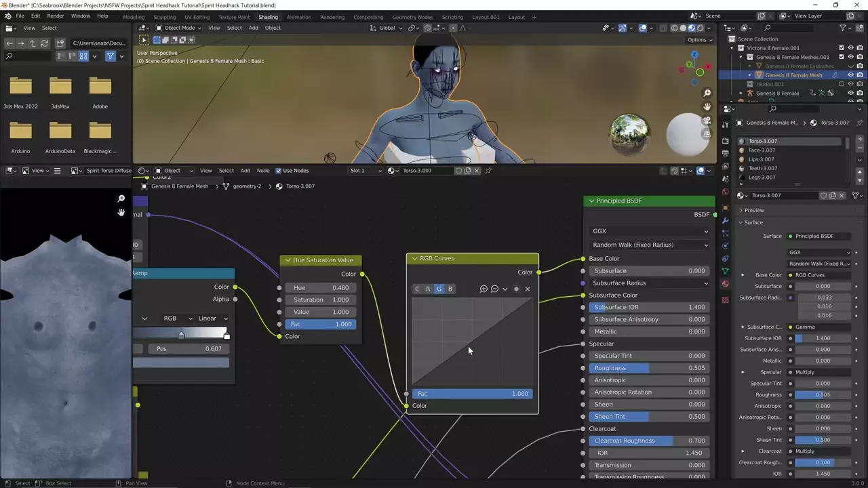Toggle the Use Nodes checkbox
868x488 pixels.
click(279, 171)
